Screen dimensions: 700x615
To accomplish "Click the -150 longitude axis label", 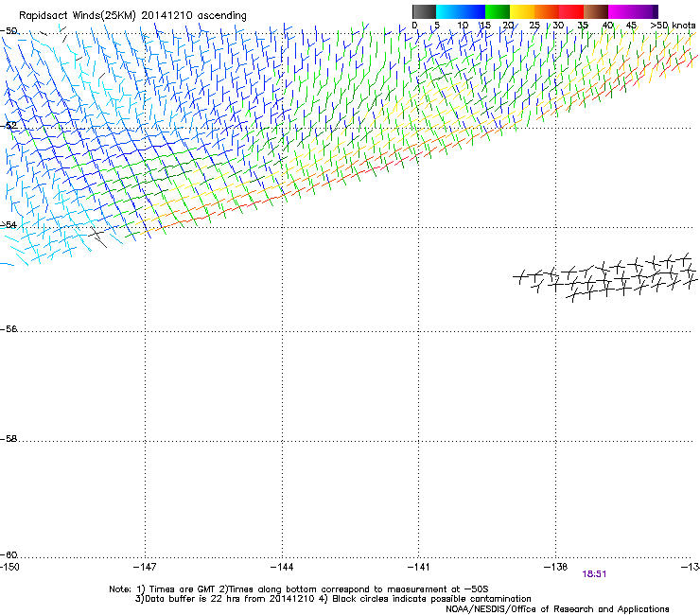I will click(9, 567).
